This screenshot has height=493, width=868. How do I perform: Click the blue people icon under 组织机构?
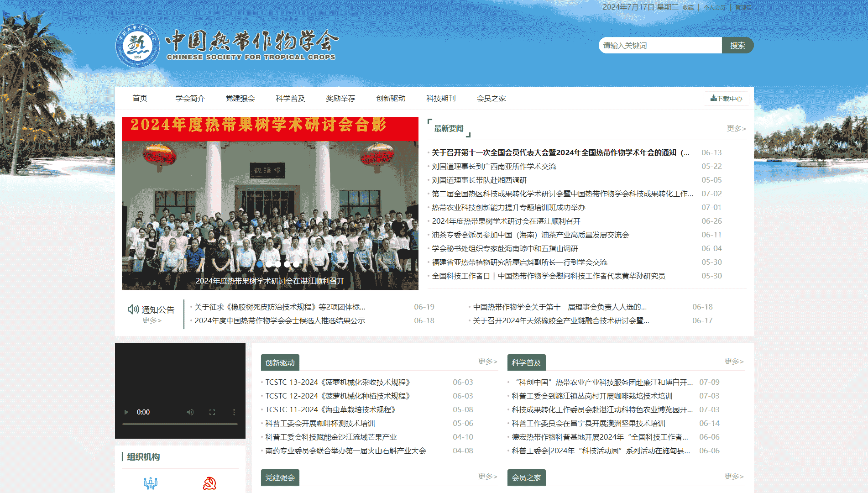(151, 483)
